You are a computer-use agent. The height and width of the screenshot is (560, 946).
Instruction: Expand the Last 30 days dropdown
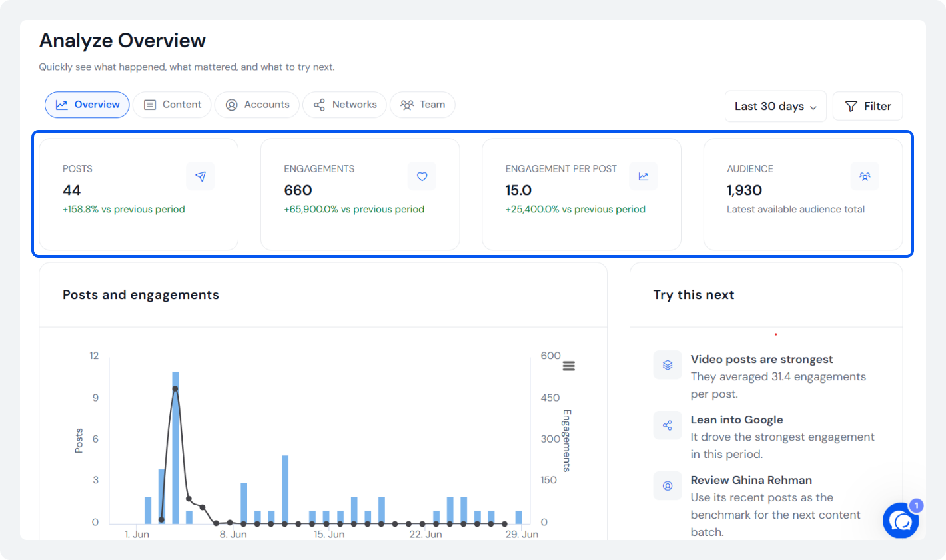tap(775, 106)
